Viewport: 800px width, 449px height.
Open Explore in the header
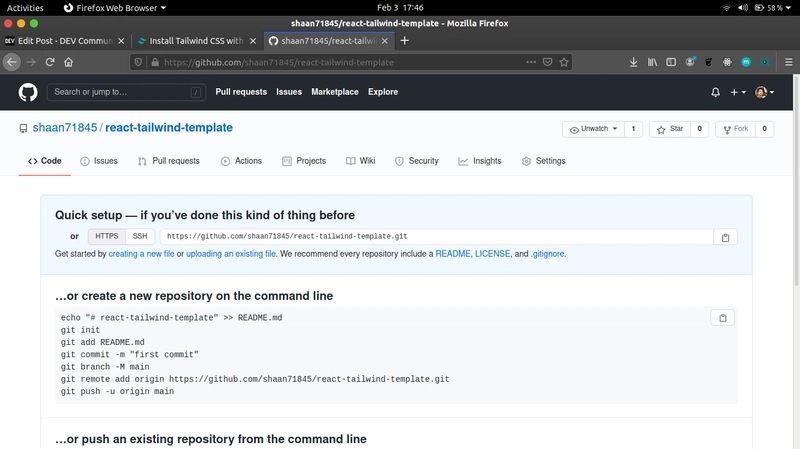pyautogui.click(x=383, y=92)
